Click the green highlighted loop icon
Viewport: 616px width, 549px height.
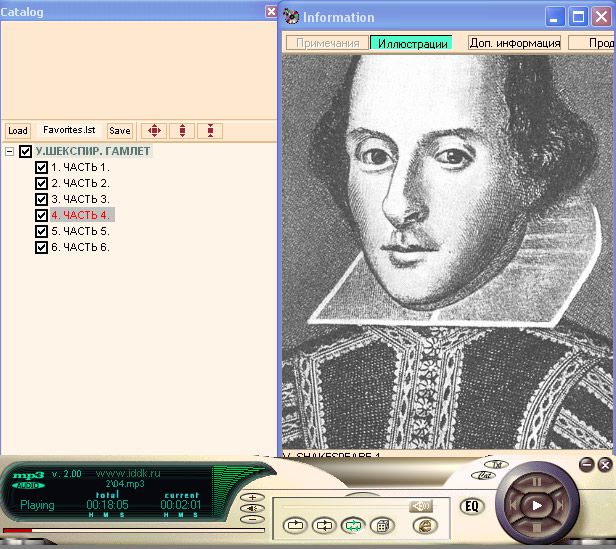[x=352, y=524]
